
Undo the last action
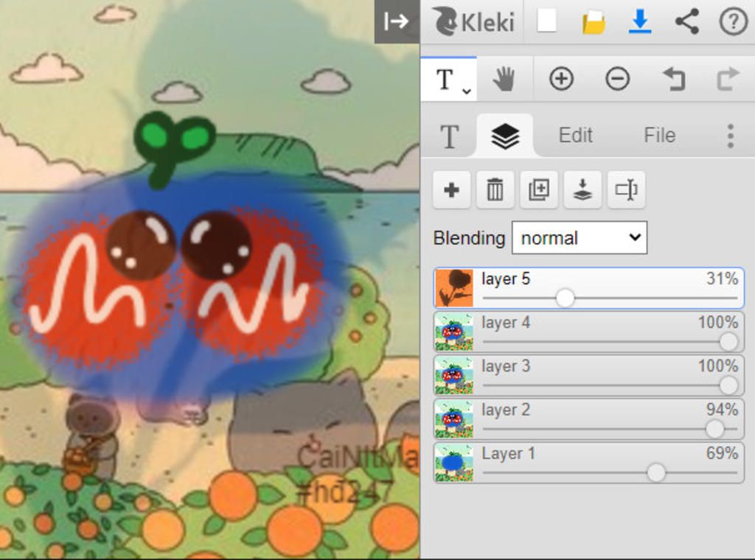point(674,78)
